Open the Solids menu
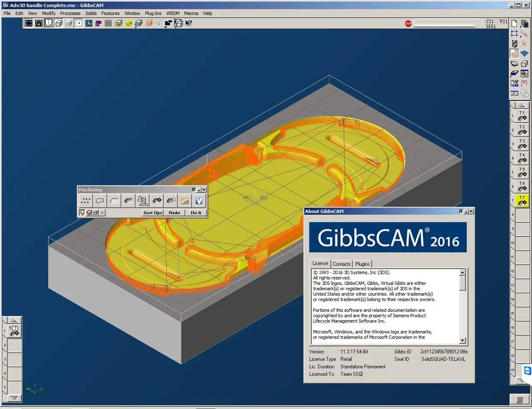The image size is (532, 409). pos(91,13)
